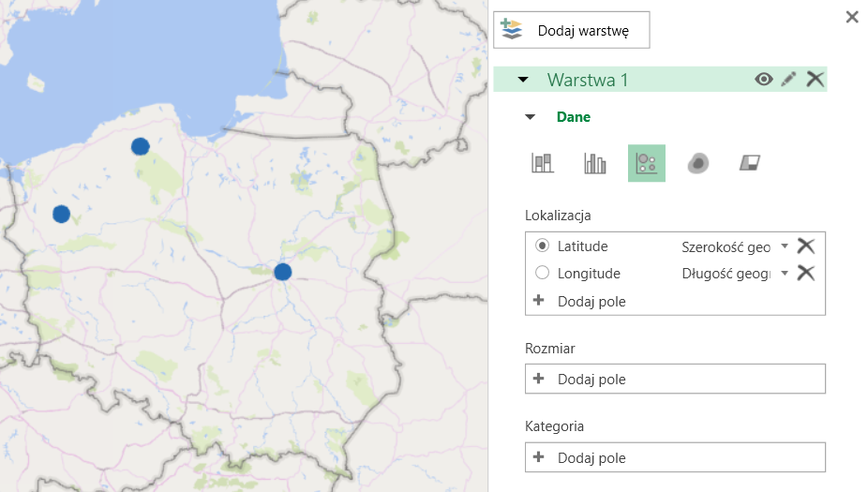Remove the Latitude field with its X

coord(805,246)
